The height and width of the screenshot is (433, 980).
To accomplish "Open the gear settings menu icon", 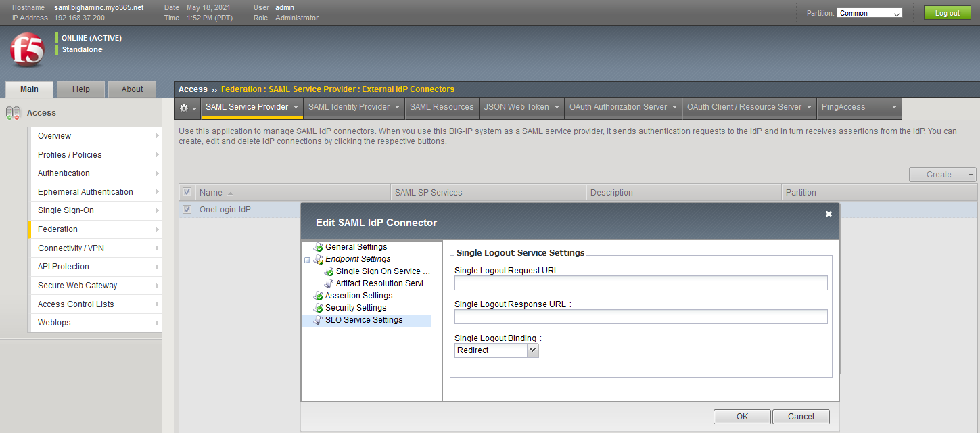I will tap(184, 108).
